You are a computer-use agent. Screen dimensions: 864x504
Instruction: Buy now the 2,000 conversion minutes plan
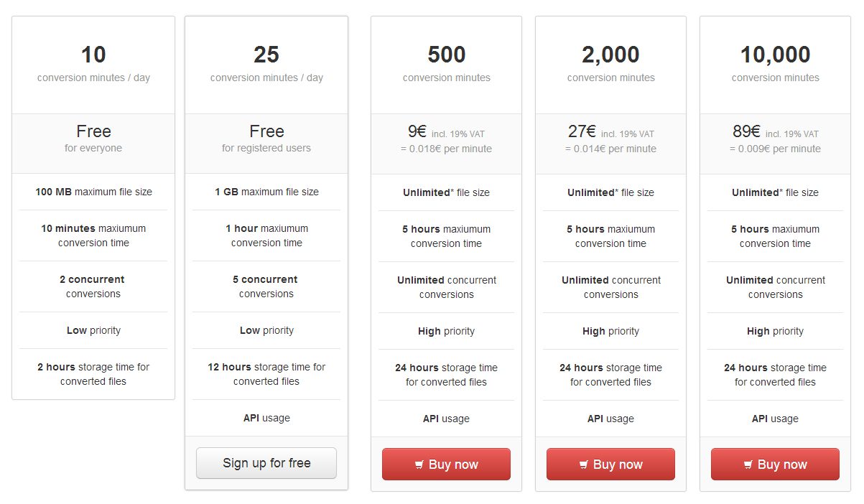[610, 465]
